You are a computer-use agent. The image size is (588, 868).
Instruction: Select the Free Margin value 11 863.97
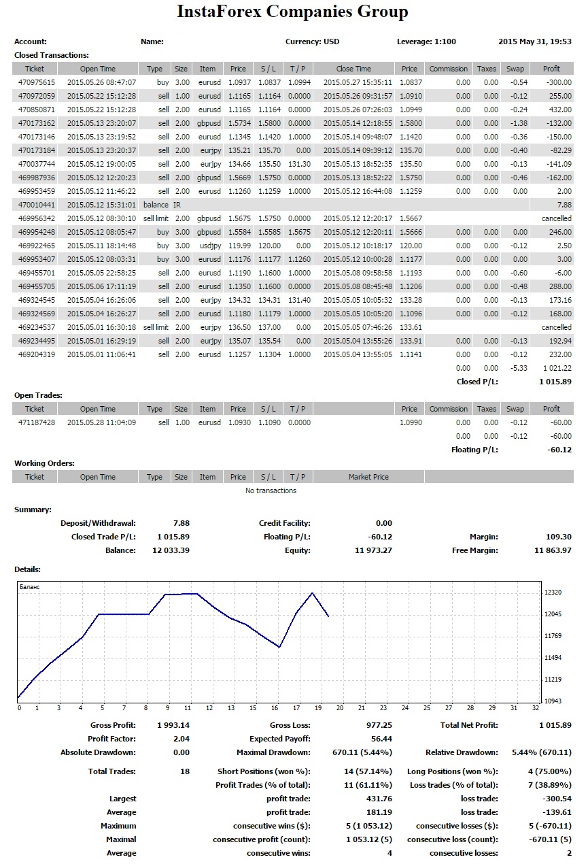[551, 550]
